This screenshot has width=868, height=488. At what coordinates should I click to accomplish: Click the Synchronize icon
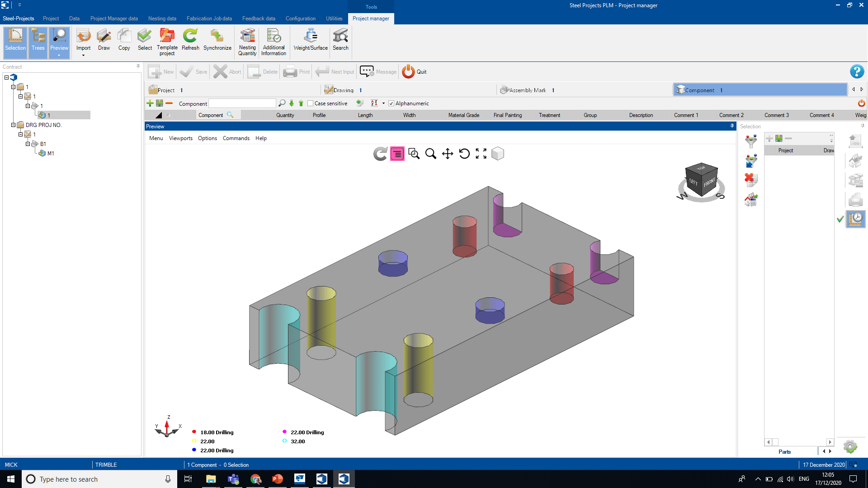(217, 36)
